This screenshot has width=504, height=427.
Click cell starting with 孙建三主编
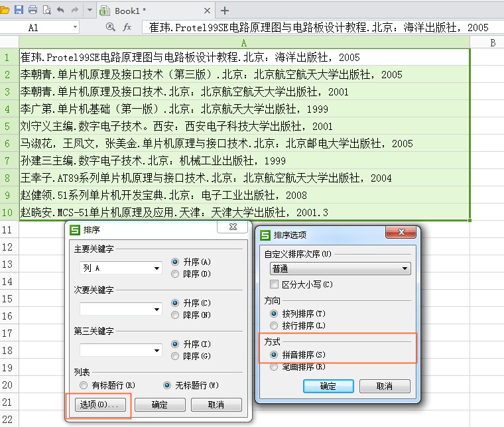(244, 160)
